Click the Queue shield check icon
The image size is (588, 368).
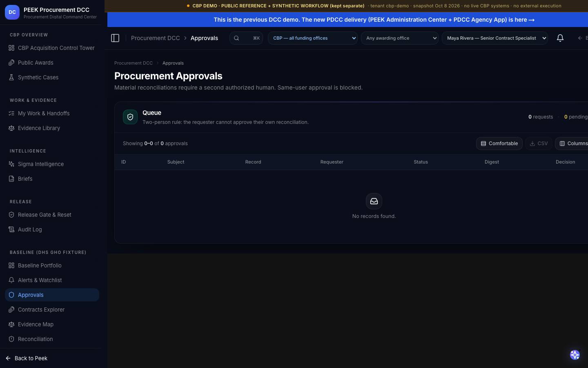pyautogui.click(x=130, y=117)
